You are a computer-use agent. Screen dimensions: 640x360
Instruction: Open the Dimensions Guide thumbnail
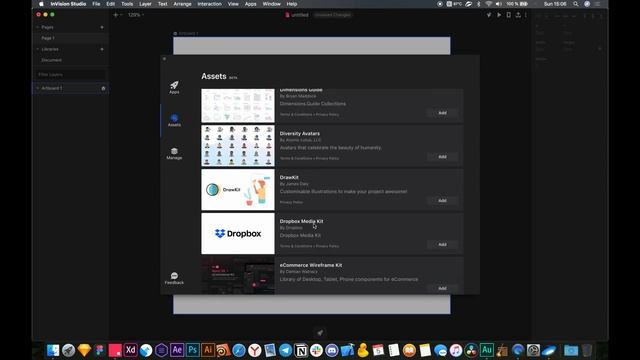click(238, 106)
